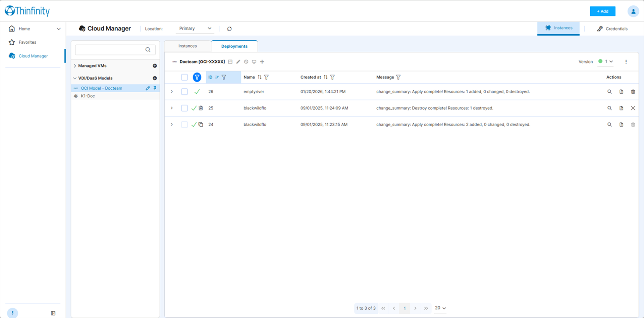Expand the Home menu chevron
The image size is (644, 318).
(59, 29)
